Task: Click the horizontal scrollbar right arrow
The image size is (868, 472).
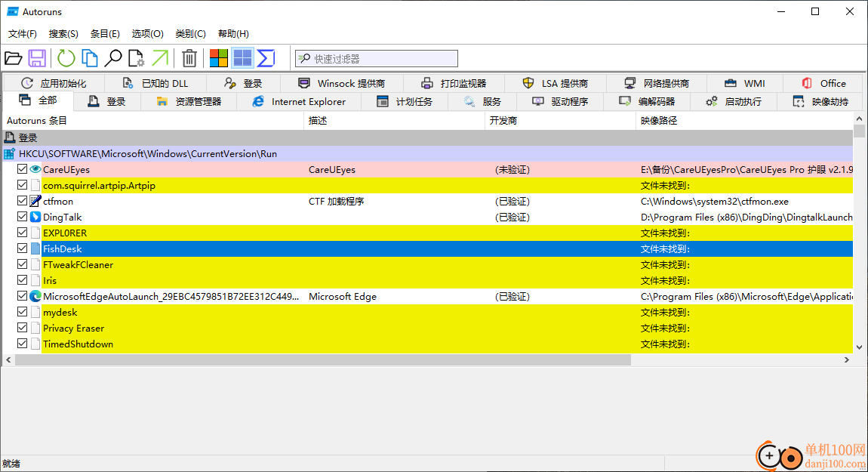Action: (x=846, y=360)
